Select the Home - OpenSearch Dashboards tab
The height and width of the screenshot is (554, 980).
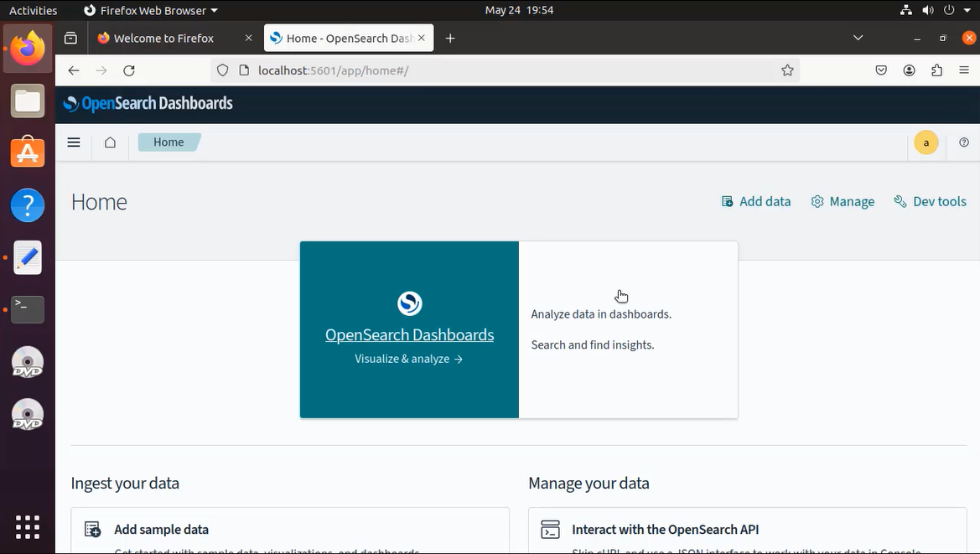(349, 38)
